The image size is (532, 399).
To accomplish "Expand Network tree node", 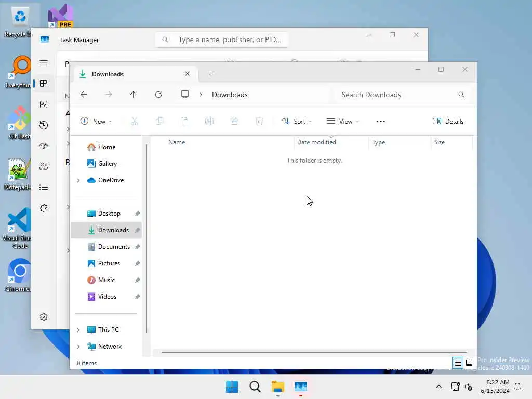I will click(78, 347).
